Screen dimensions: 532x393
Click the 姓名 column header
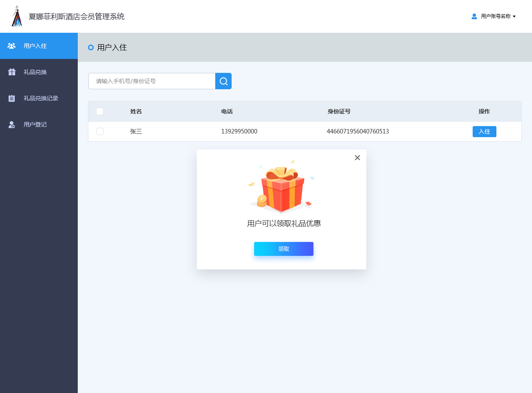[136, 111]
